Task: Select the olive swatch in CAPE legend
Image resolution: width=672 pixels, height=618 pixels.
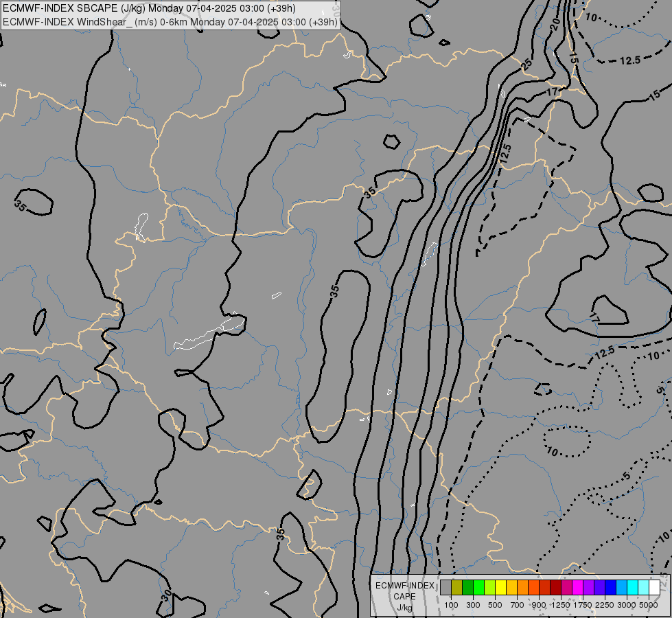Action: coord(457,587)
